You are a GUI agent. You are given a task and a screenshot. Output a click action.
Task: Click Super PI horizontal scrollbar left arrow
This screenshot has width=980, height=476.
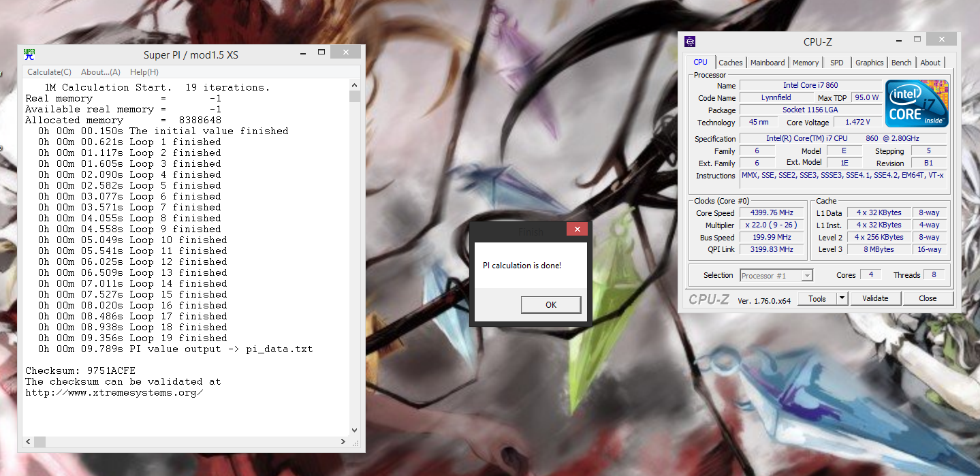point(29,441)
